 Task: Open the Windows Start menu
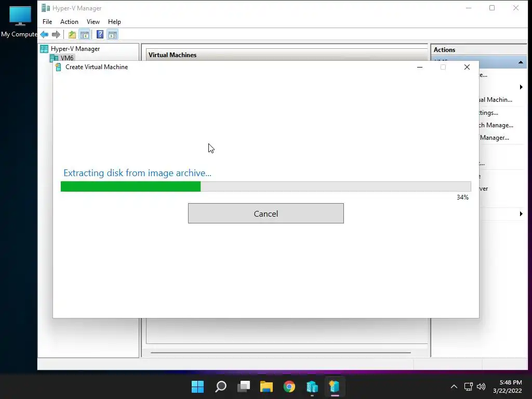pyautogui.click(x=198, y=387)
